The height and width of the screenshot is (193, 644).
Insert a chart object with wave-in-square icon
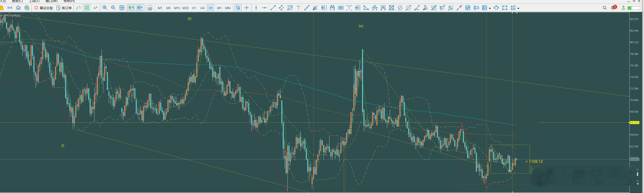(x=468, y=8)
